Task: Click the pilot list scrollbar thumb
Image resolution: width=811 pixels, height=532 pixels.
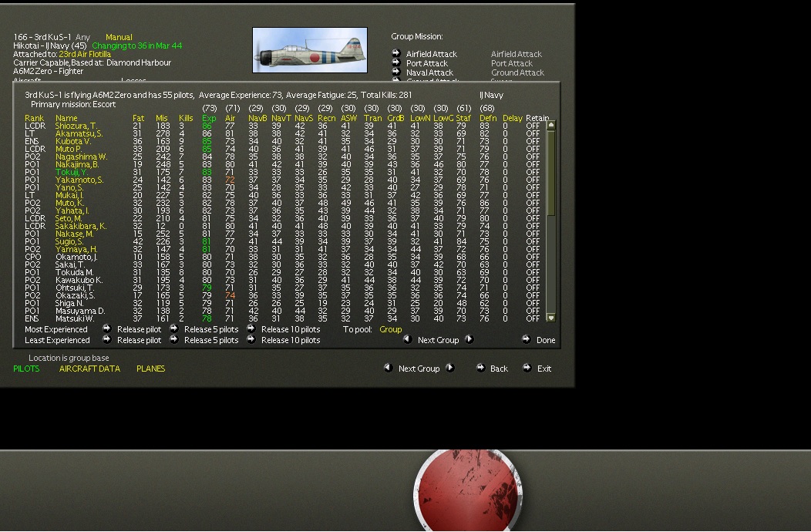Action: point(551,173)
